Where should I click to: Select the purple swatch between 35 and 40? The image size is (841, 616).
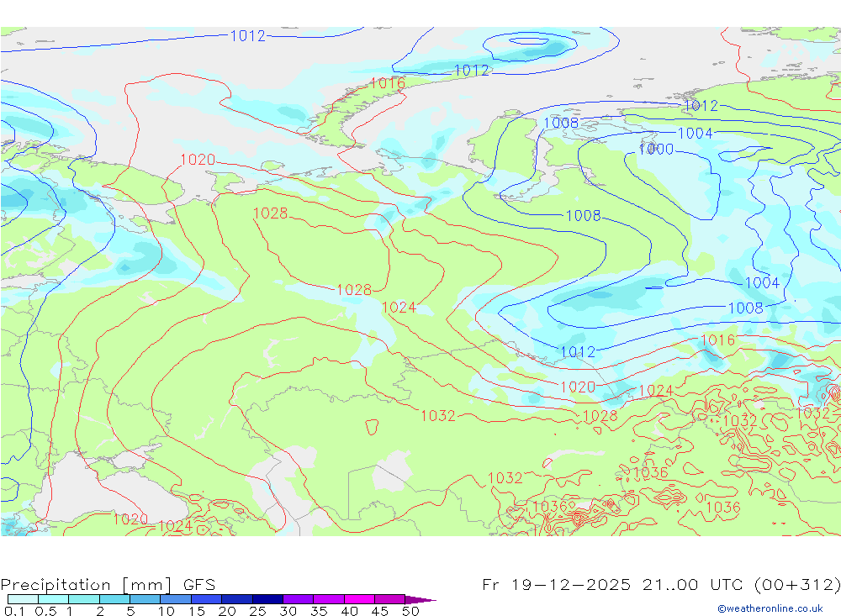pyautogui.click(x=329, y=599)
